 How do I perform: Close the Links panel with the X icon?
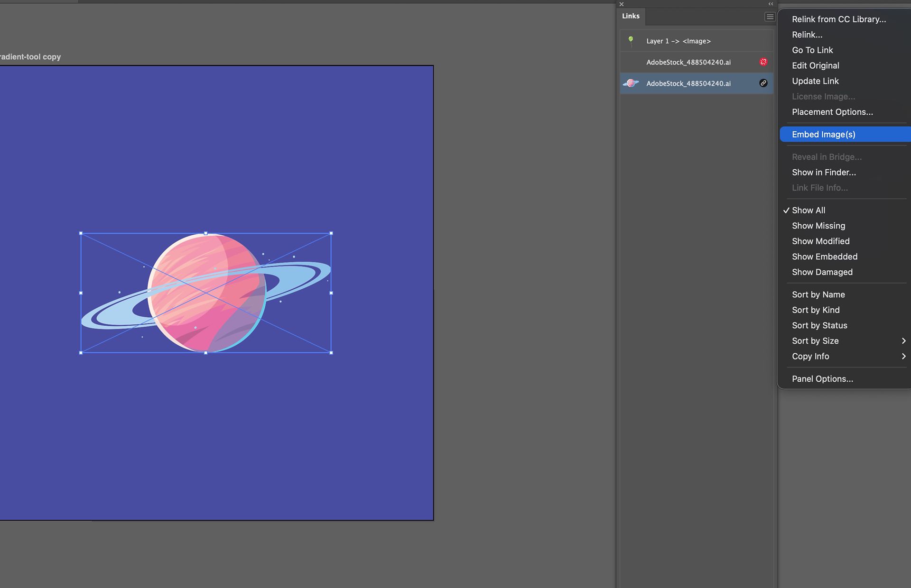[x=622, y=4]
